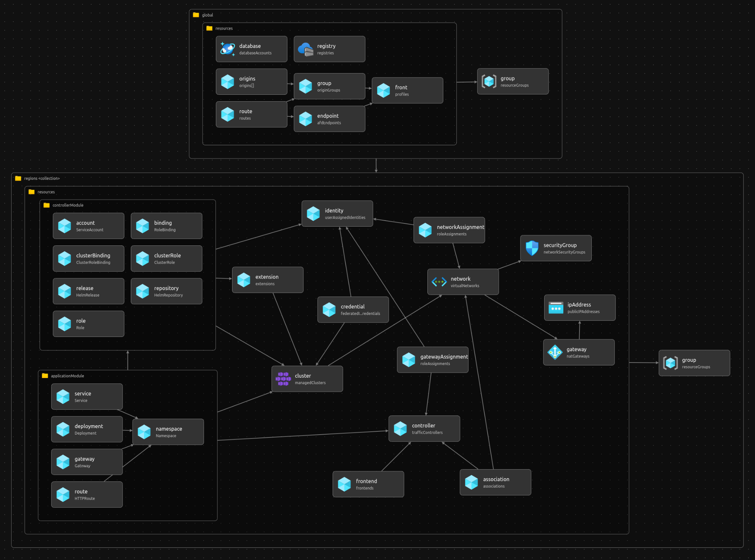The image size is (755, 560).
Task: Click the virtual network icon on network node
Action: [x=439, y=282]
